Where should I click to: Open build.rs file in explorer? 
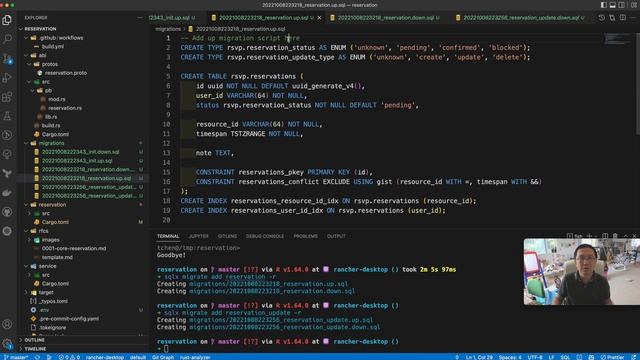pyautogui.click(x=51, y=125)
